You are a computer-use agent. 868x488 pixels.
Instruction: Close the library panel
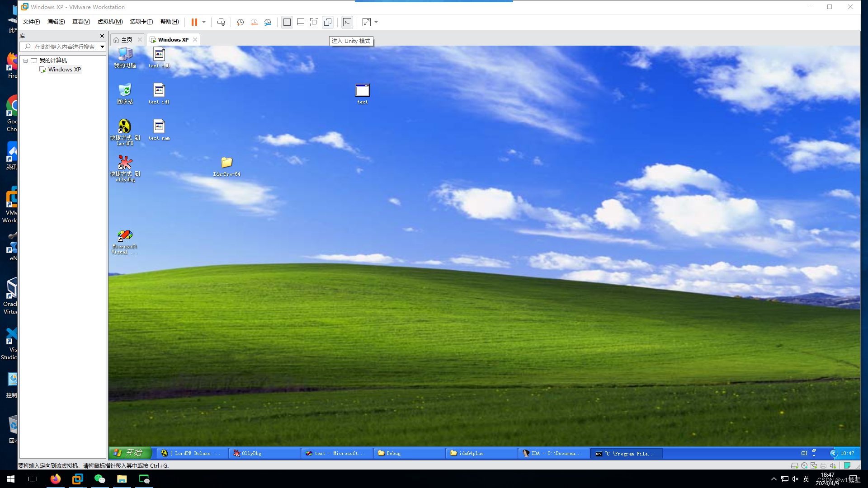click(102, 36)
